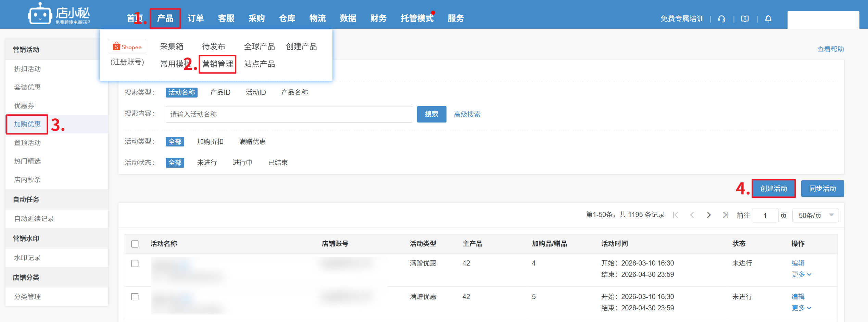Image resolution: width=868 pixels, height=322 pixels.
Task: Expand 更多 menu for first activity row
Action: tap(801, 274)
